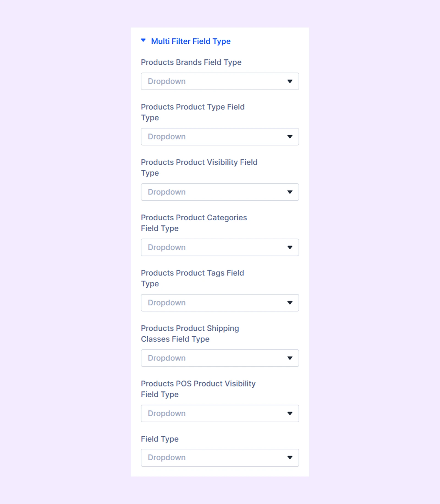This screenshot has width=440, height=504.
Task: Open the Shipping Classes Field Type dropdown
Action: click(x=220, y=358)
